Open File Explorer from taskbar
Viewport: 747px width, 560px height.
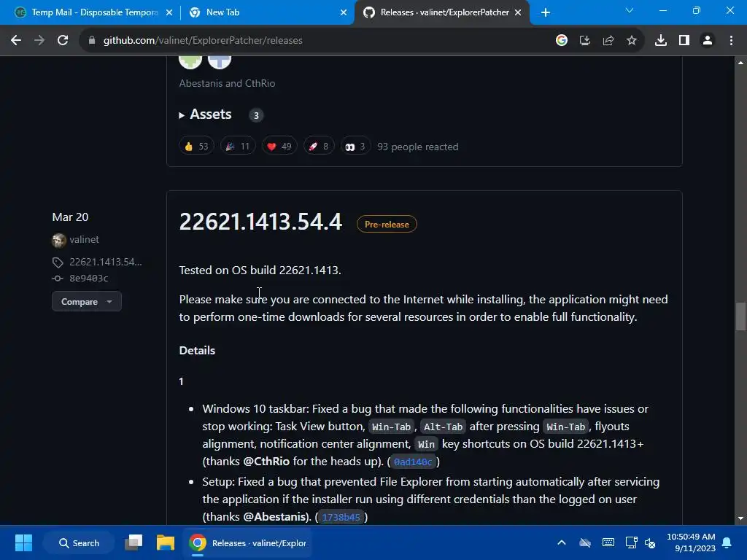(x=166, y=542)
